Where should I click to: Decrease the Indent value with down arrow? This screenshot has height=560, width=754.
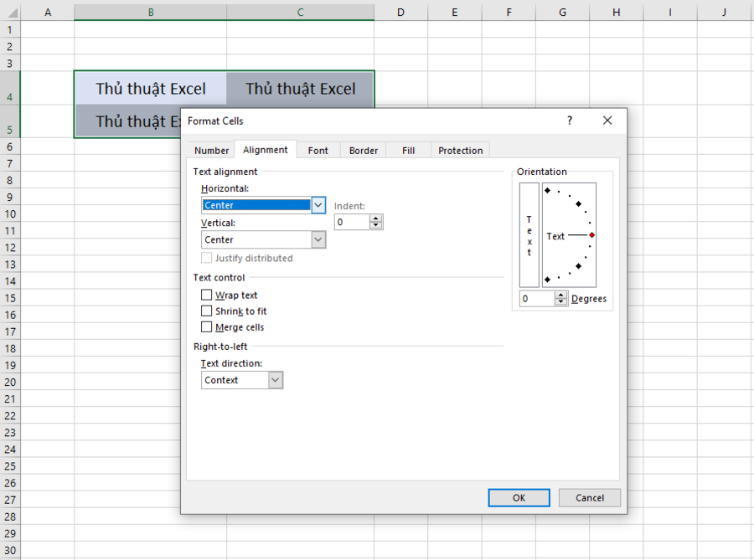tap(376, 226)
